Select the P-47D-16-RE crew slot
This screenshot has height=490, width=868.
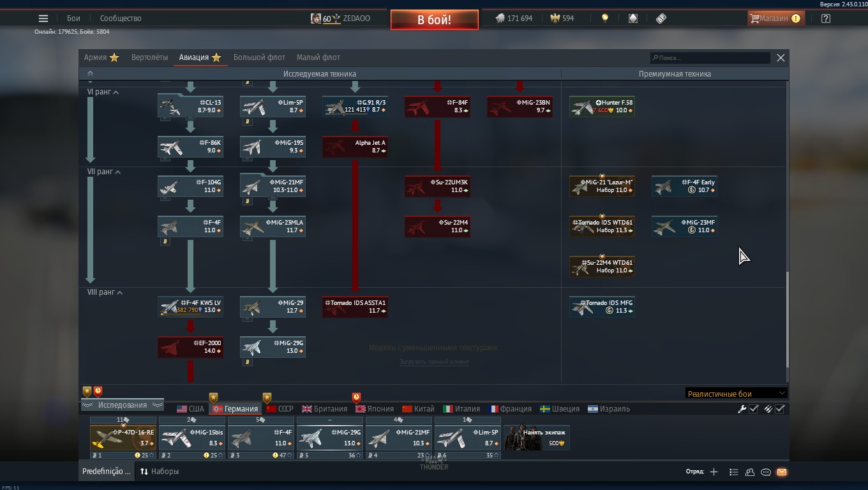click(x=123, y=438)
